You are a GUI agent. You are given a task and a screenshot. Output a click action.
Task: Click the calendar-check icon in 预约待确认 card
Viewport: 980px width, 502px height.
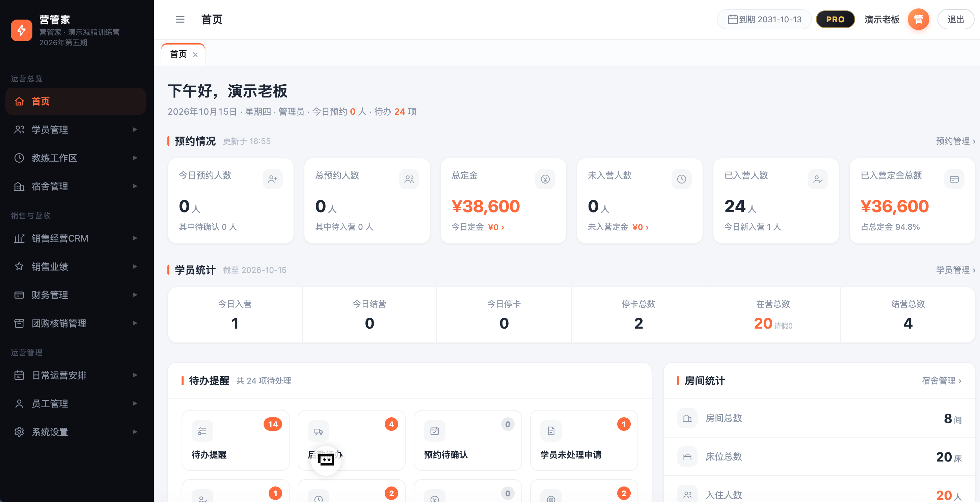[434, 431]
